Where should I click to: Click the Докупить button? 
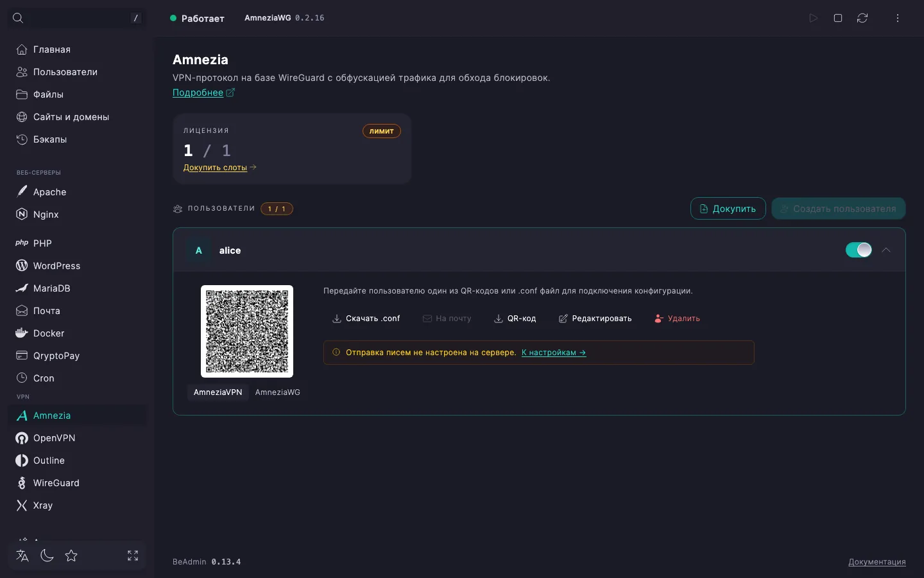[x=728, y=209]
